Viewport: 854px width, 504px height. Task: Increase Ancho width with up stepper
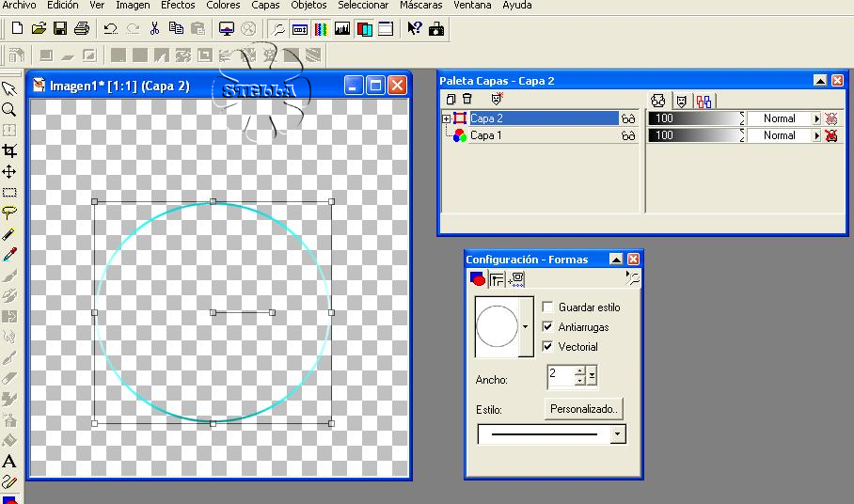click(580, 370)
